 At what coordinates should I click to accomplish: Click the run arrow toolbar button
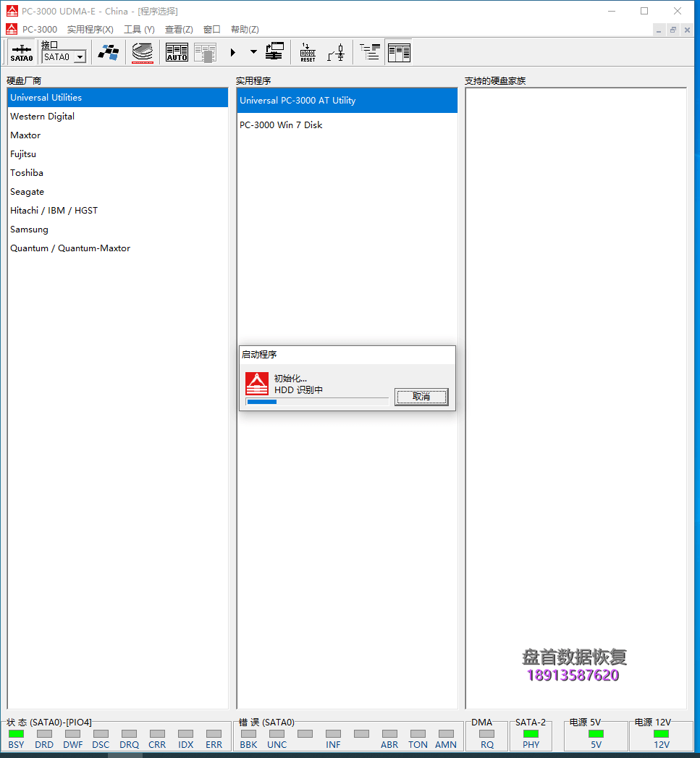click(233, 52)
